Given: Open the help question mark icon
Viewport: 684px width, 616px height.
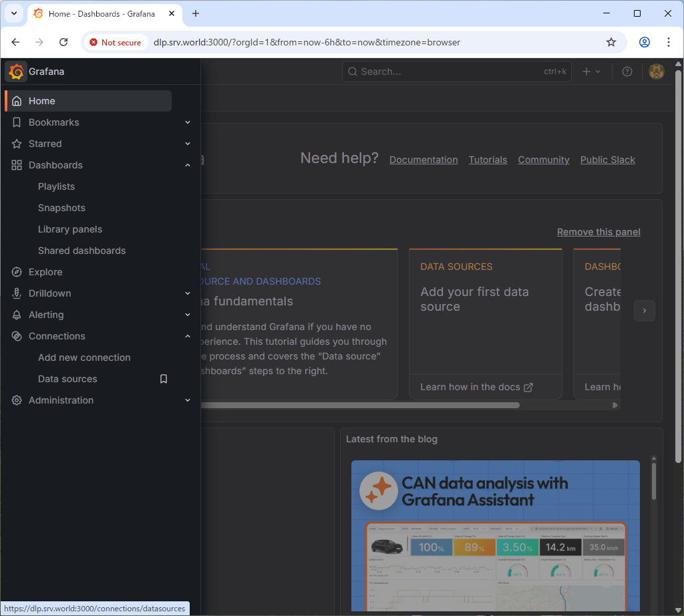Looking at the screenshot, I should (627, 71).
